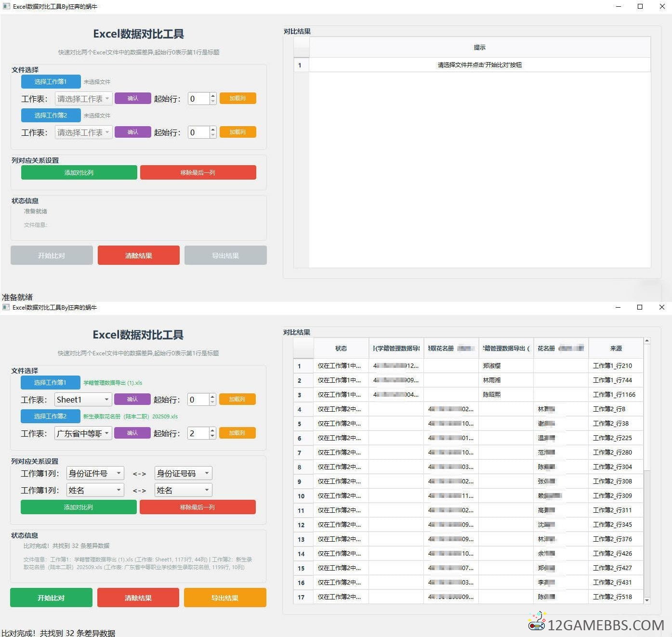Click the 提示 column header

click(479, 47)
